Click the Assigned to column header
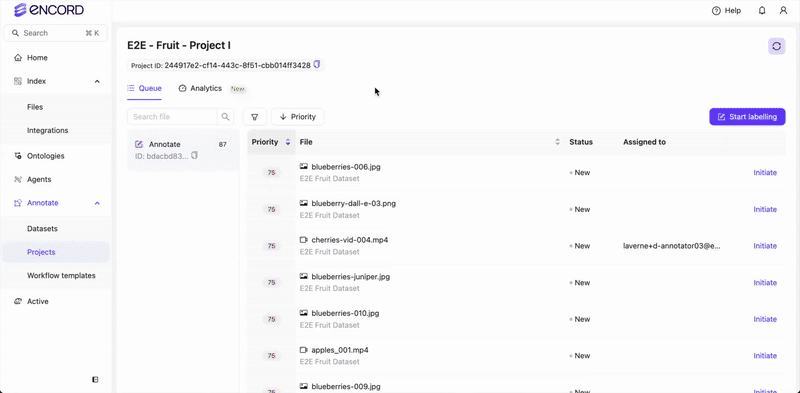The width and height of the screenshot is (800, 393). 644,142
